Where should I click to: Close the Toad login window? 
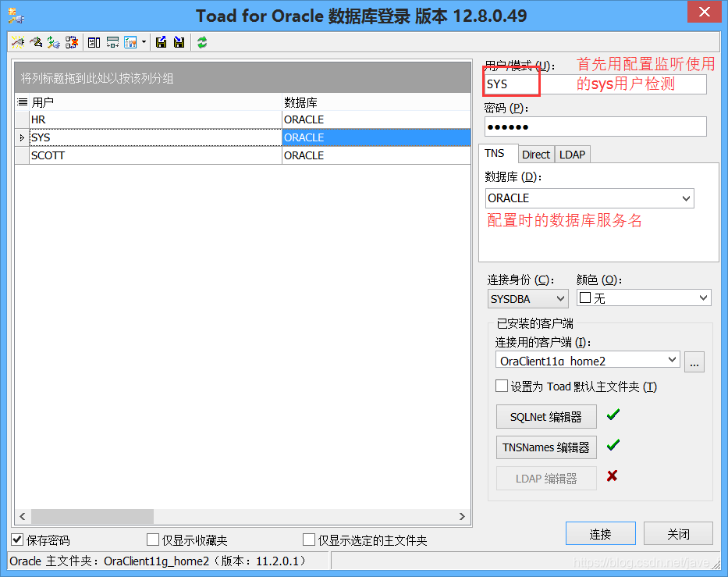click(x=704, y=12)
